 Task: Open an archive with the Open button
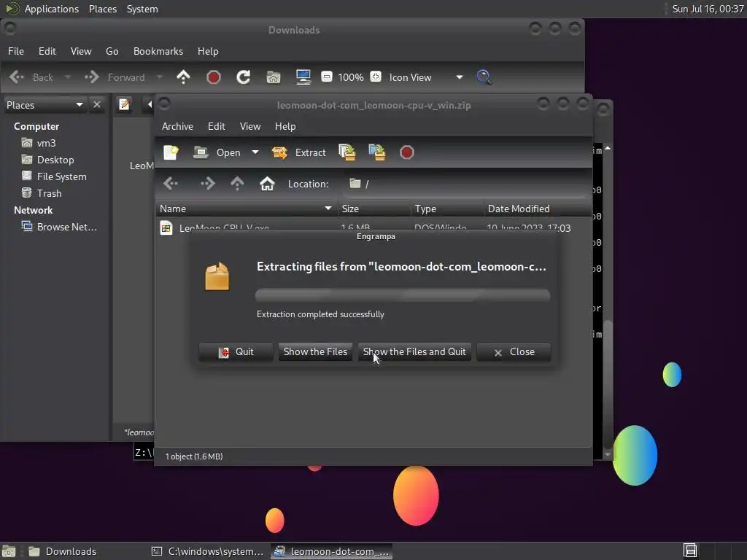[x=217, y=152]
